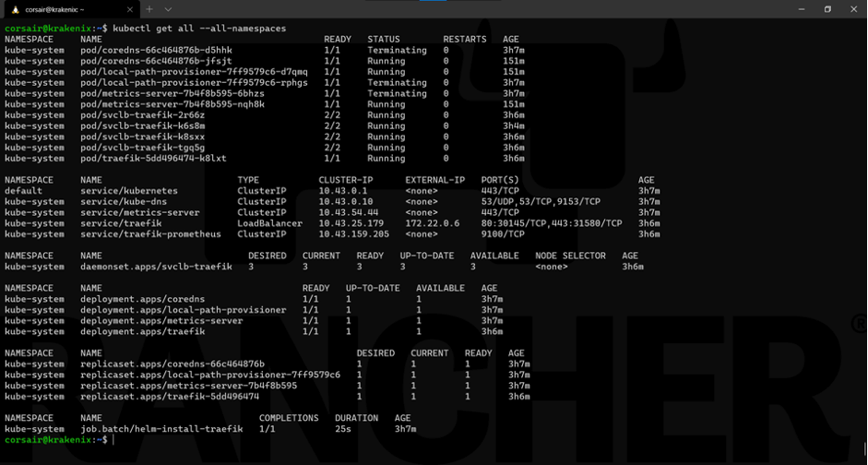Click UP-TO-DATE header in daemonset table
868x465 pixels.
tap(427, 256)
